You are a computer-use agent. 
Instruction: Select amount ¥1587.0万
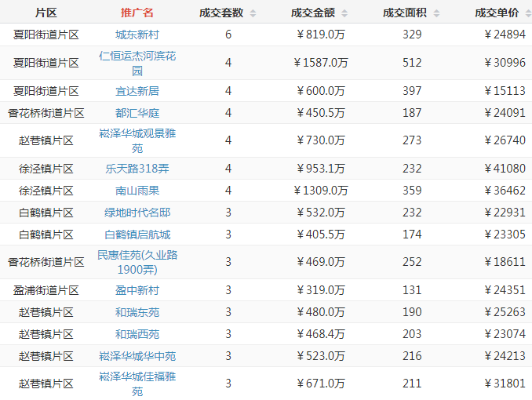click(321, 63)
